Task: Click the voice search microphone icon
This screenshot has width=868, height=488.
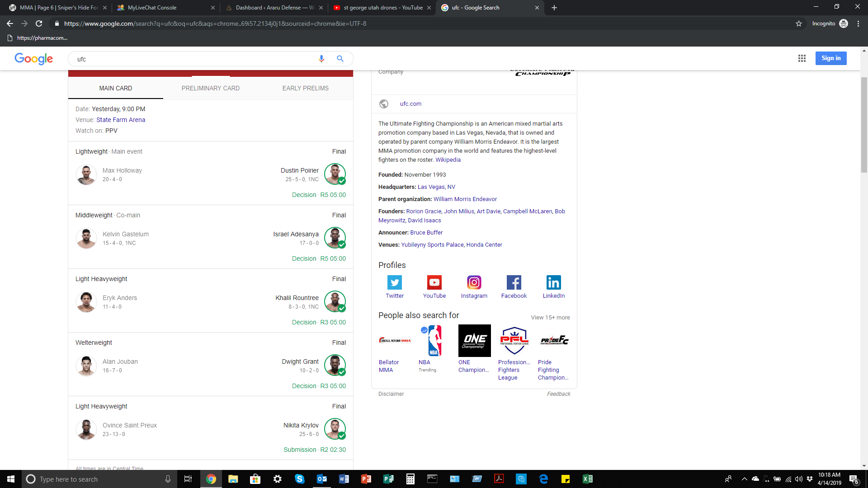Action: (x=321, y=59)
